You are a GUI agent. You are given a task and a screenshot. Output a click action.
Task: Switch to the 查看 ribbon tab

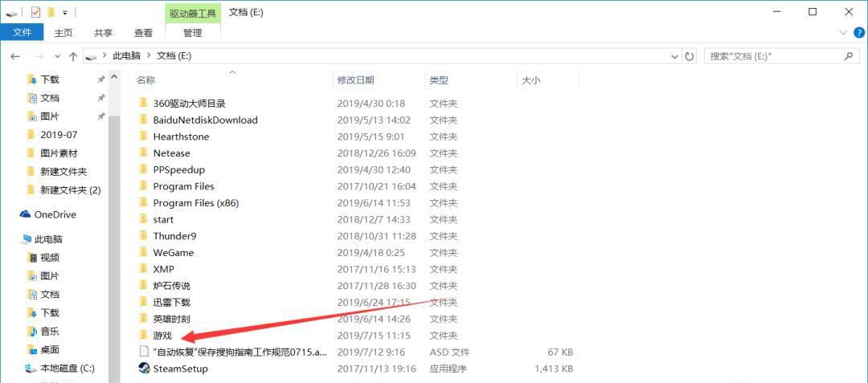143,33
